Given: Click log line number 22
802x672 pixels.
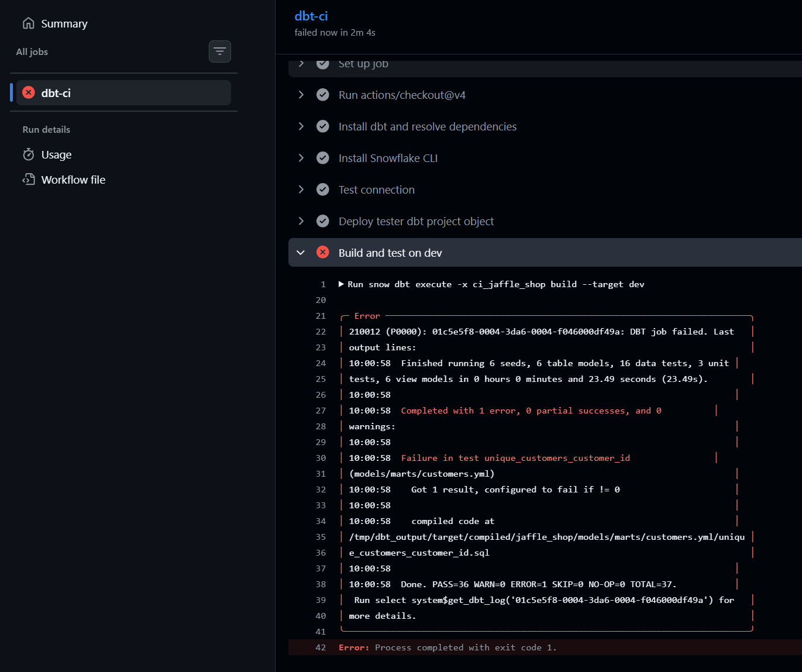Looking at the screenshot, I should pos(321,332).
